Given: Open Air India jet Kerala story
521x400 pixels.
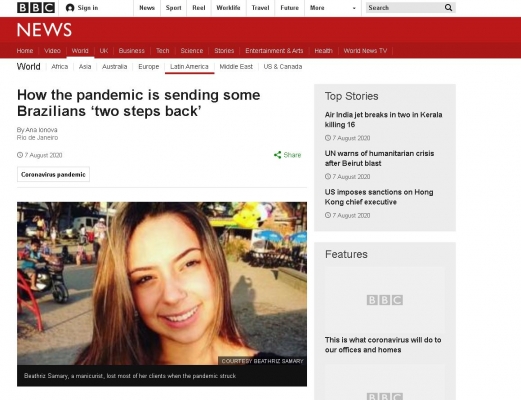Looking at the screenshot, I should [x=383, y=120].
